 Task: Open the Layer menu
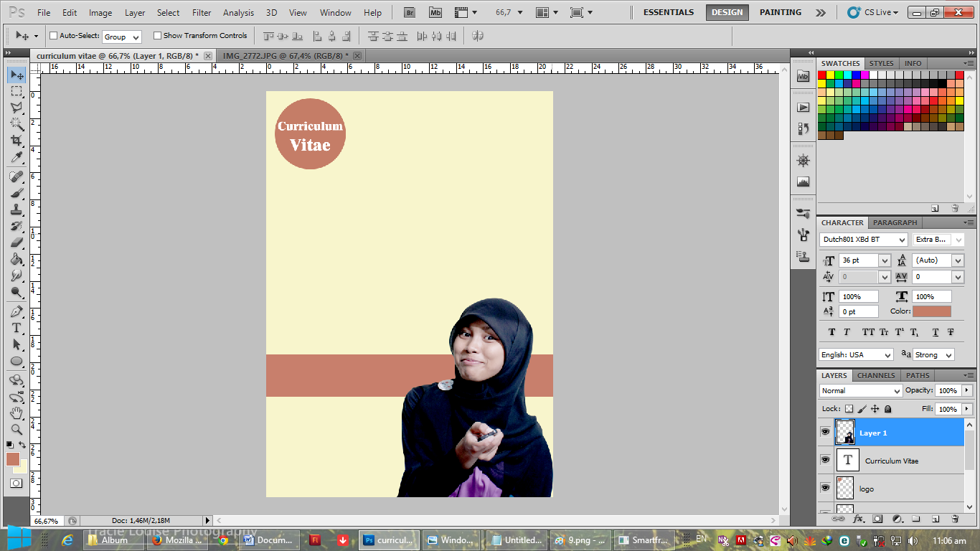point(135,12)
